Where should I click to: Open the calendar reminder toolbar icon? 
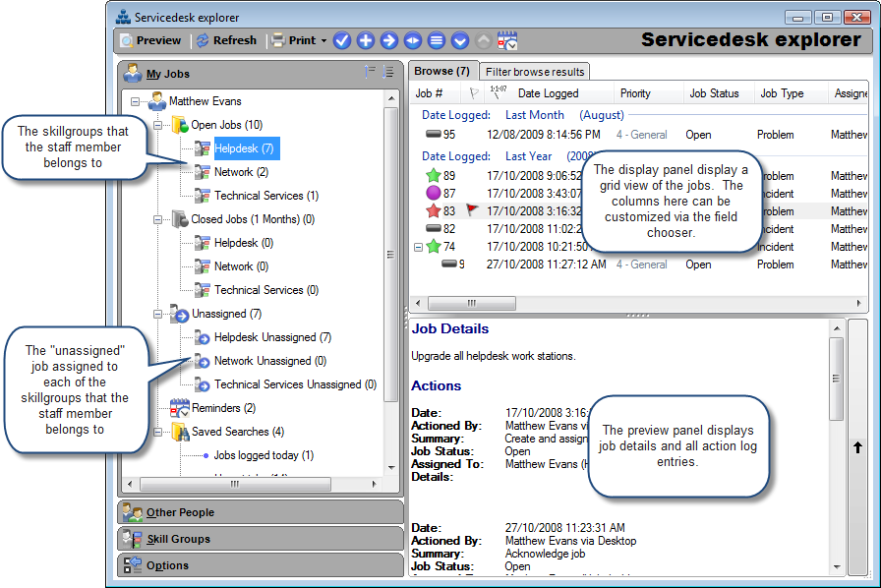(x=507, y=40)
